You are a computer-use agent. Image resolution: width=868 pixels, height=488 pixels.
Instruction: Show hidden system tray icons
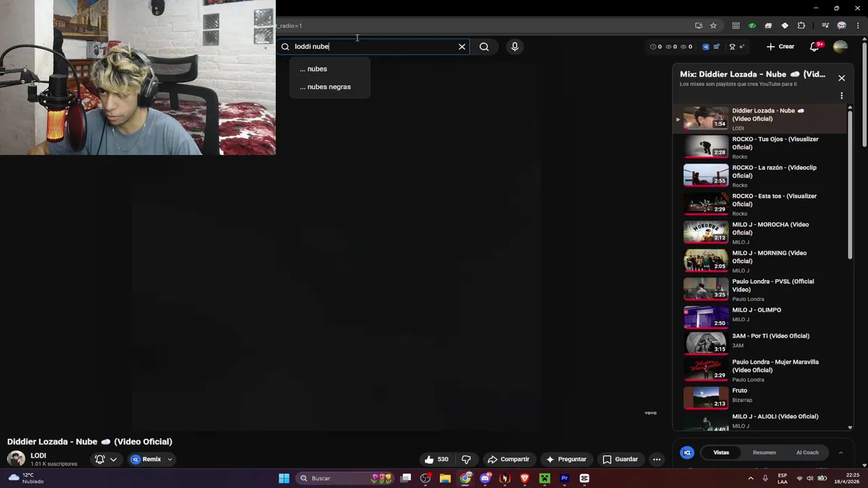751,479
